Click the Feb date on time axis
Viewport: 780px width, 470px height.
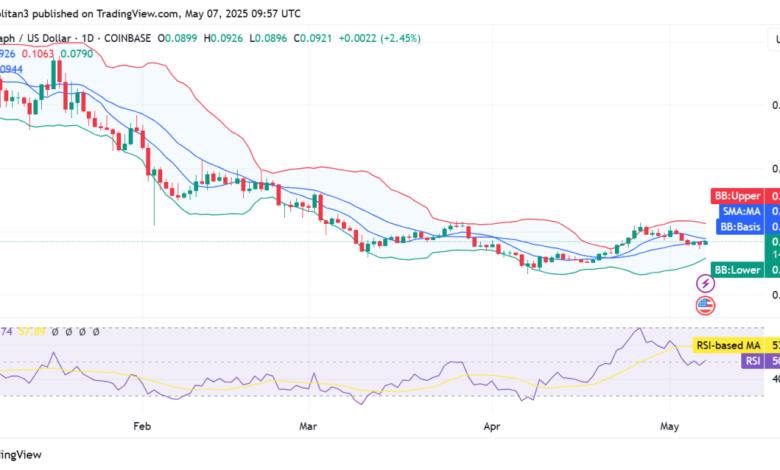pyautogui.click(x=142, y=426)
